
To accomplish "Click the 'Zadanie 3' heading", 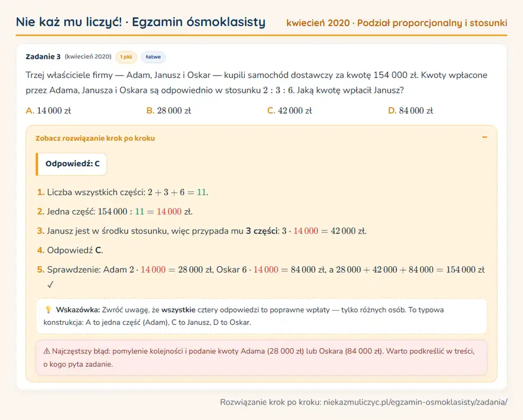I will (x=43, y=56).
